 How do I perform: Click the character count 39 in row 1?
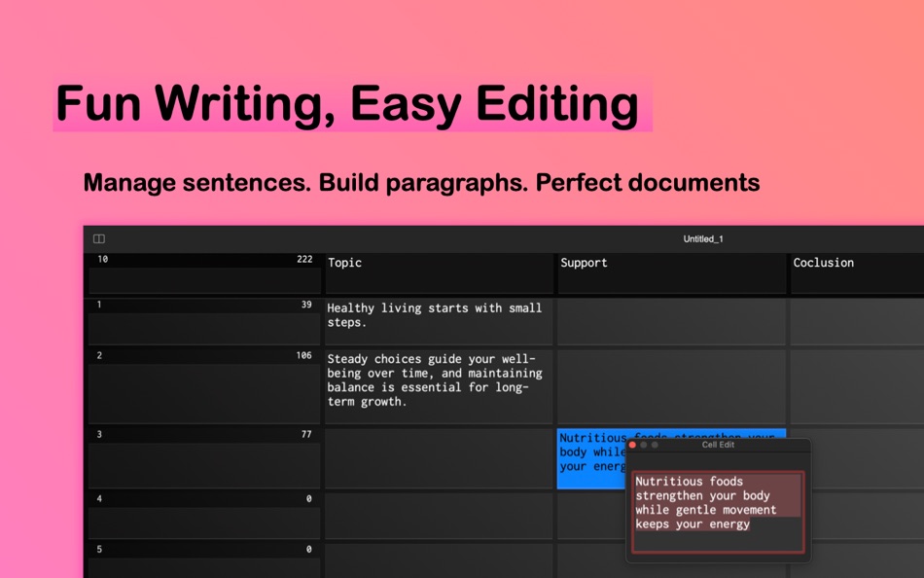[x=306, y=305]
